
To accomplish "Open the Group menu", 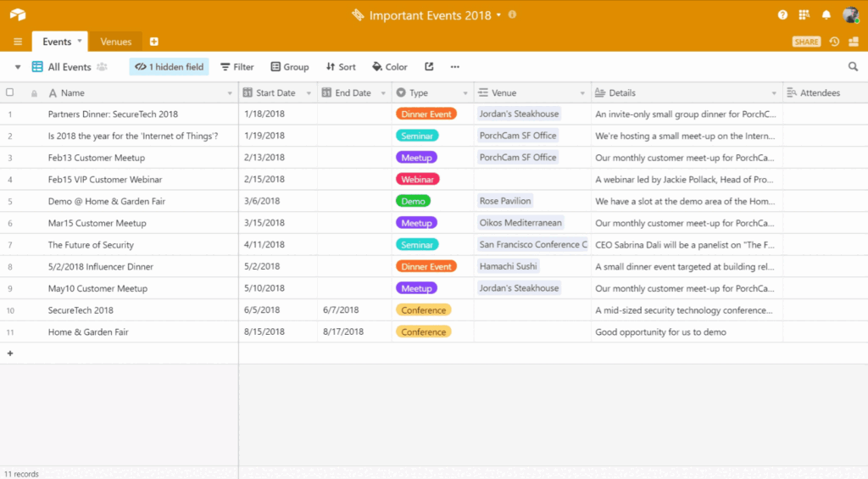I will coord(290,67).
